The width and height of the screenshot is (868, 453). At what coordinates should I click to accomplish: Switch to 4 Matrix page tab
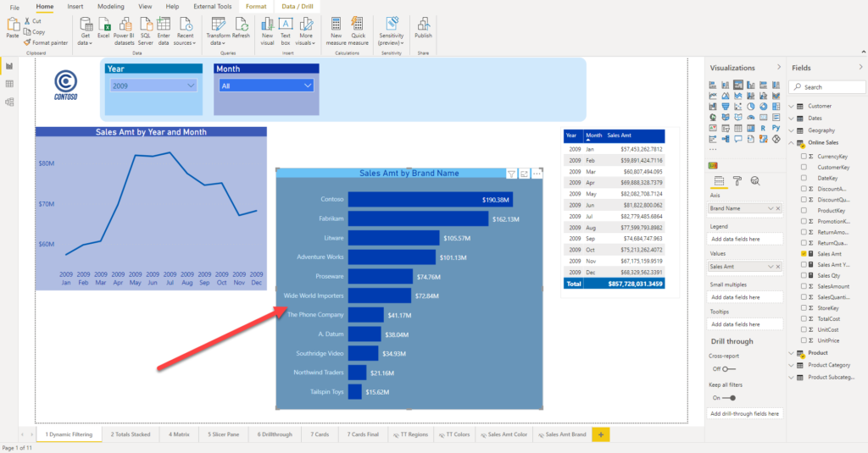pyautogui.click(x=179, y=434)
